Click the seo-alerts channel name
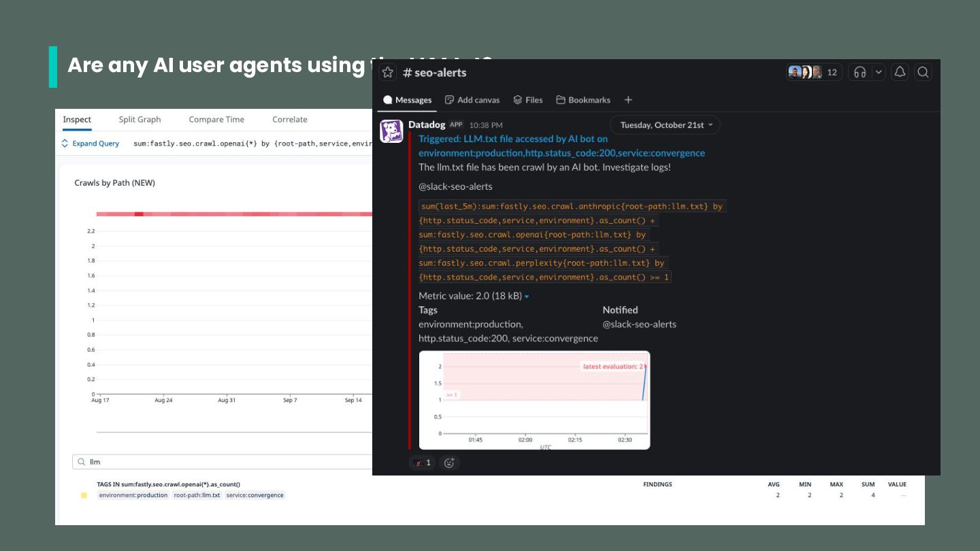 (x=436, y=72)
